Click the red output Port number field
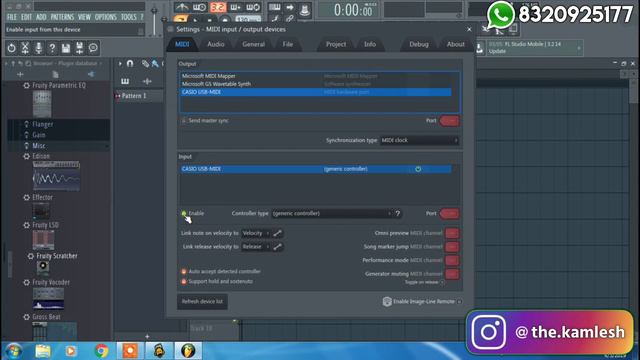This screenshot has height=360, width=640. point(450,121)
